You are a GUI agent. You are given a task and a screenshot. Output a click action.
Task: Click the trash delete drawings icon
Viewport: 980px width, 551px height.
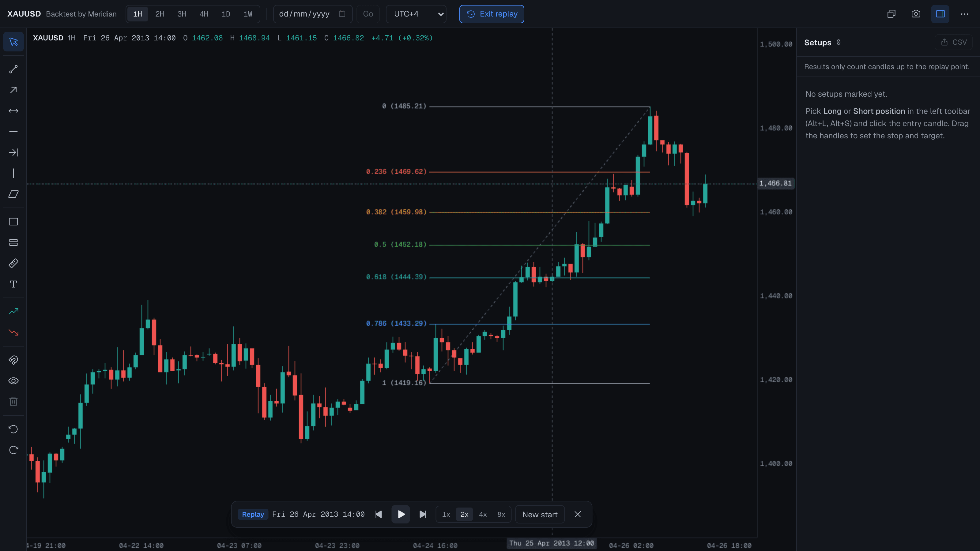(13, 402)
